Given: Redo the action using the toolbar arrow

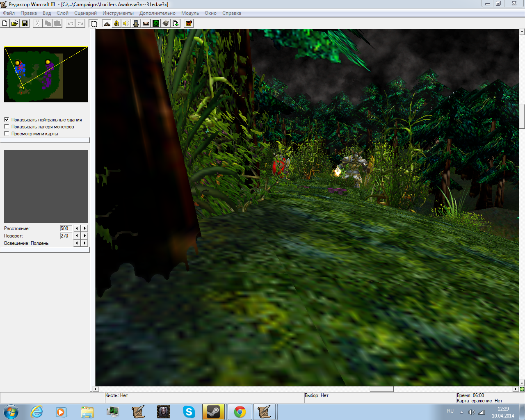Looking at the screenshot, I should [x=80, y=23].
